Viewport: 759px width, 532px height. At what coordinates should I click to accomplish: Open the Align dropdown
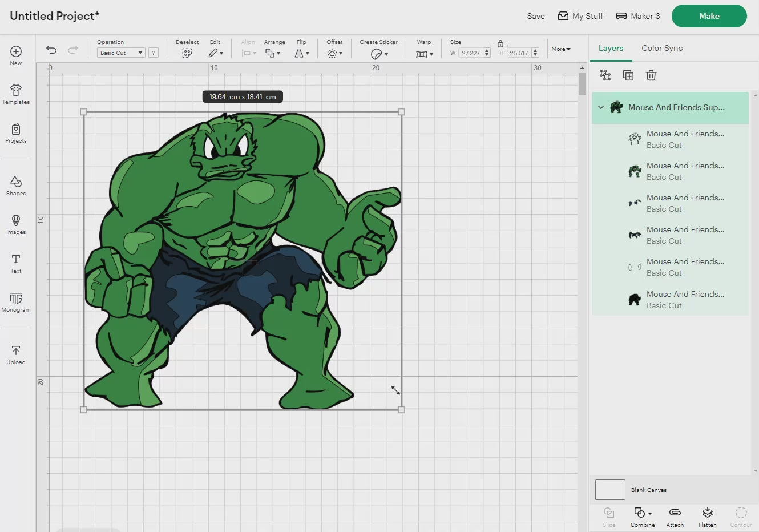[x=249, y=53]
